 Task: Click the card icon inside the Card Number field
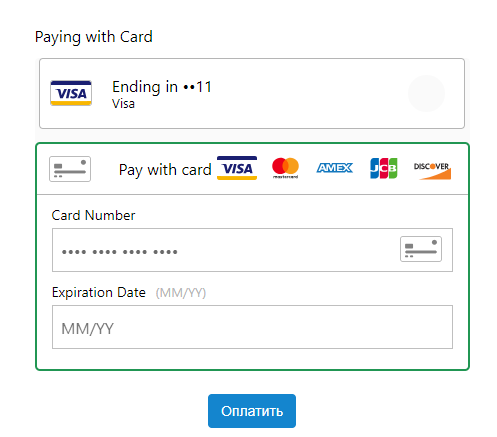click(x=421, y=249)
